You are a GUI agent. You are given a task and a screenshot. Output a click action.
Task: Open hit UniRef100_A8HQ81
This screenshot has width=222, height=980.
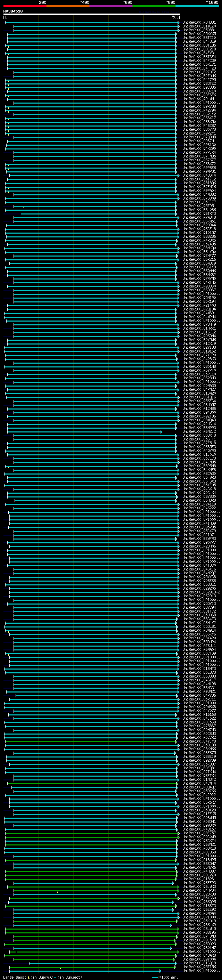199,23
